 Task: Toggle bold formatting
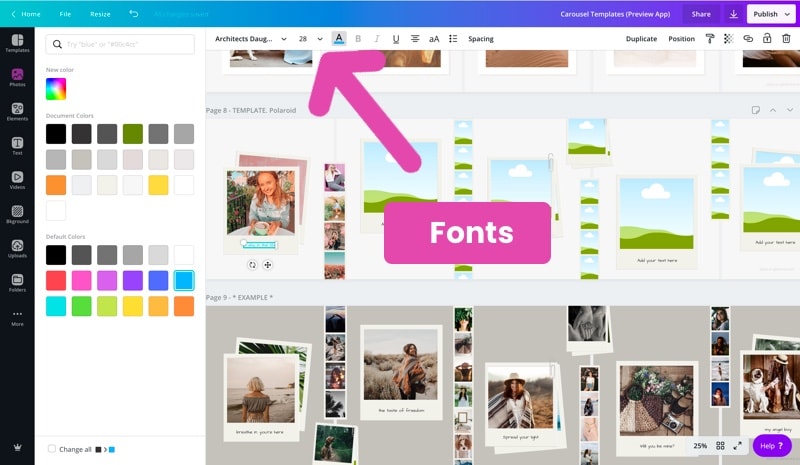358,39
